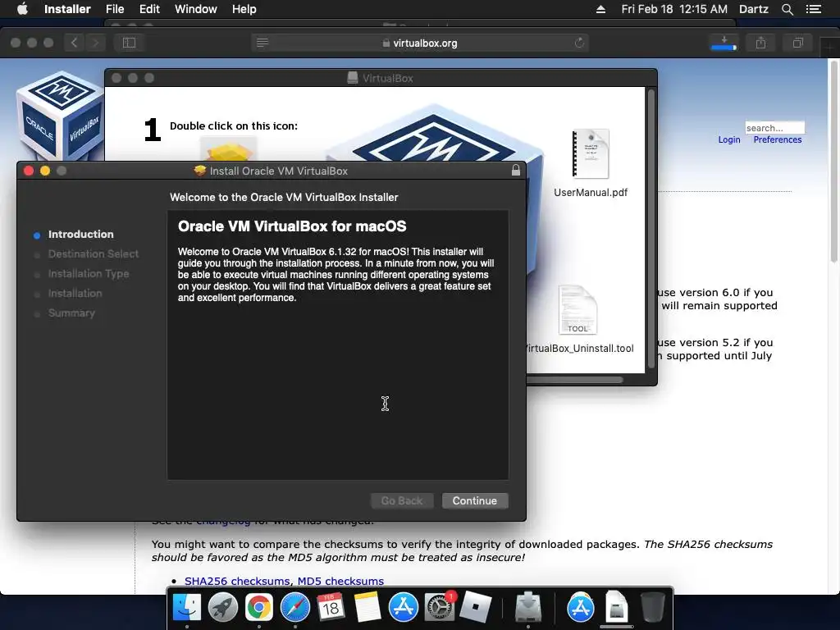Screen dimensions: 840x630
Task: Open Calendar icon in Dock
Action: 331,608
